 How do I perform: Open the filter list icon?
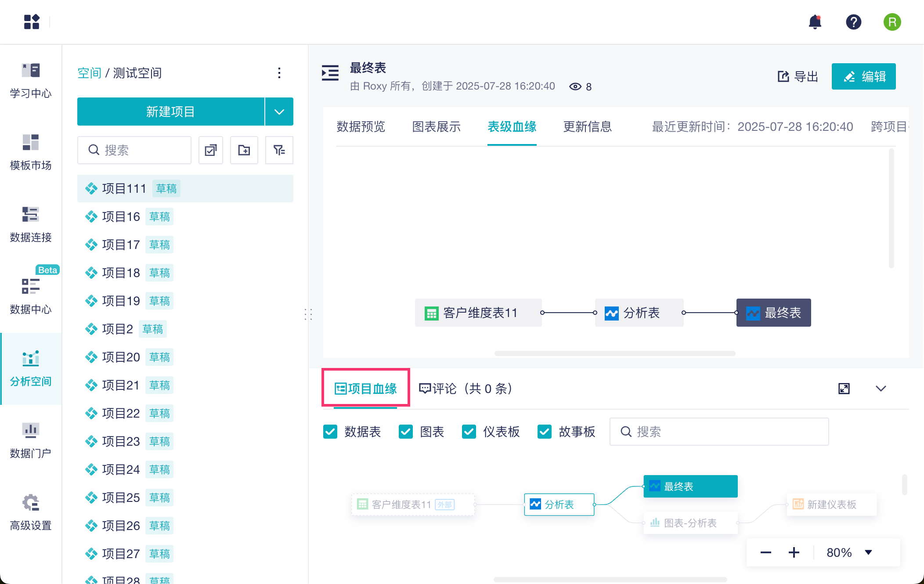[279, 150]
